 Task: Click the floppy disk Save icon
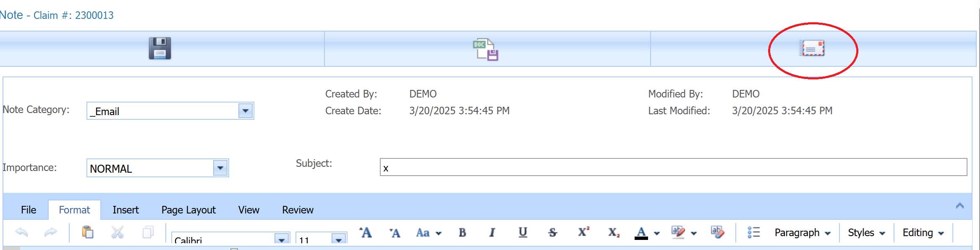point(160,48)
